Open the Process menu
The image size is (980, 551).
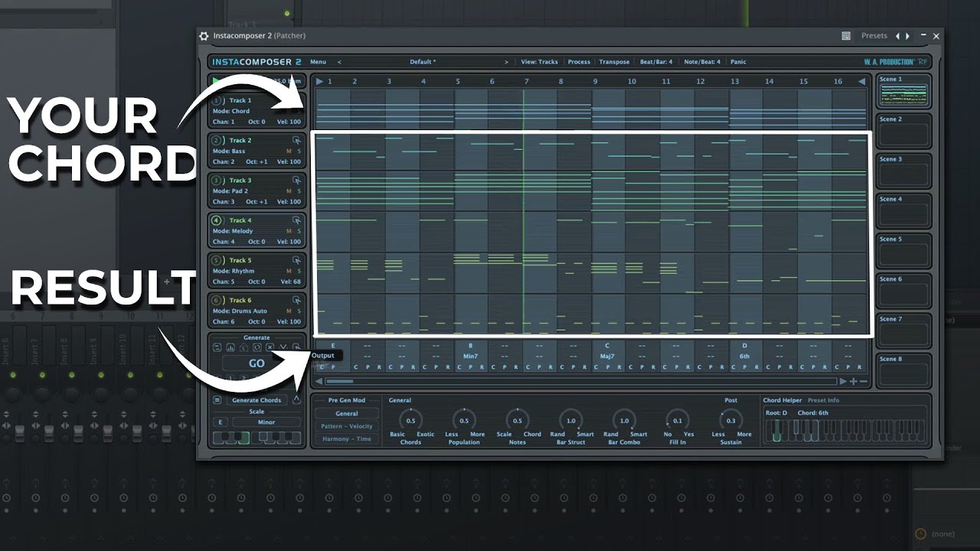579,62
